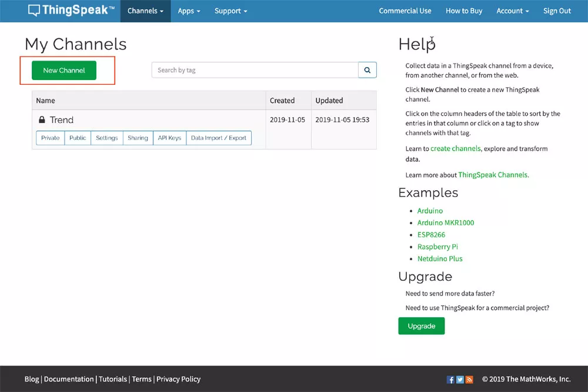Image resolution: width=588 pixels, height=392 pixels.
Task: Expand the Apps dropdown menu
Action: [189, 11]
